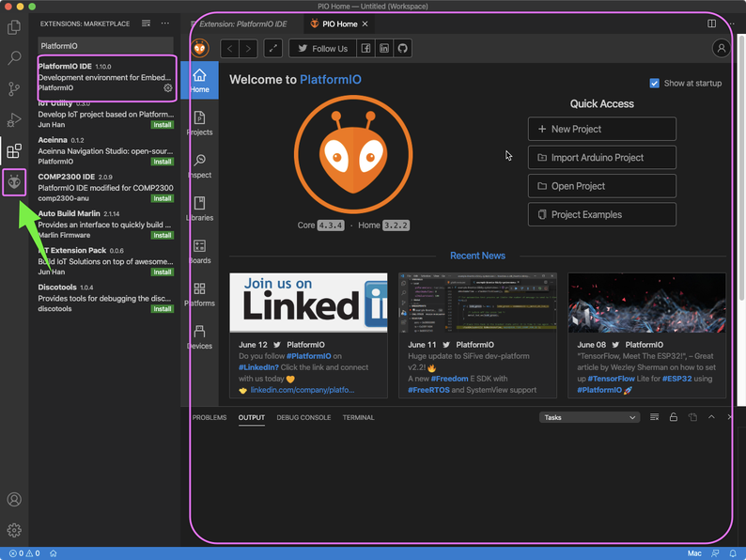
Task: Select the Extension: PlatformIO IDE editor tab
Action: (242, 23)
